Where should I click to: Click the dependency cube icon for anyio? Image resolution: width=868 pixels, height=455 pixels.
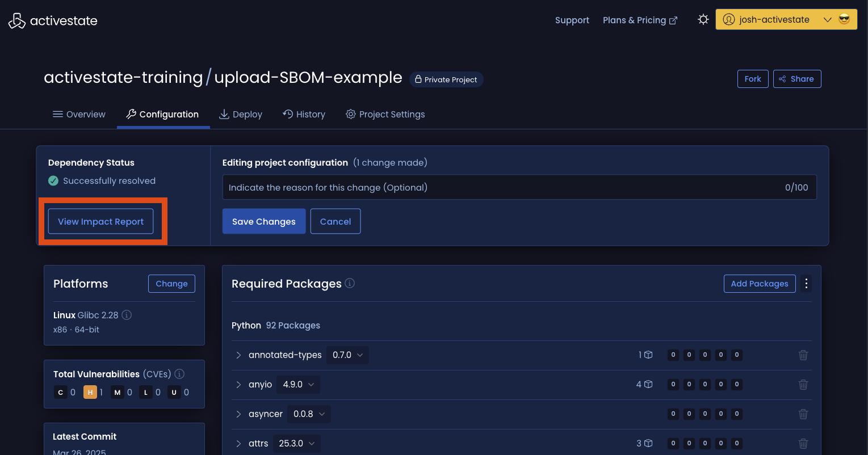coord(648,385)
